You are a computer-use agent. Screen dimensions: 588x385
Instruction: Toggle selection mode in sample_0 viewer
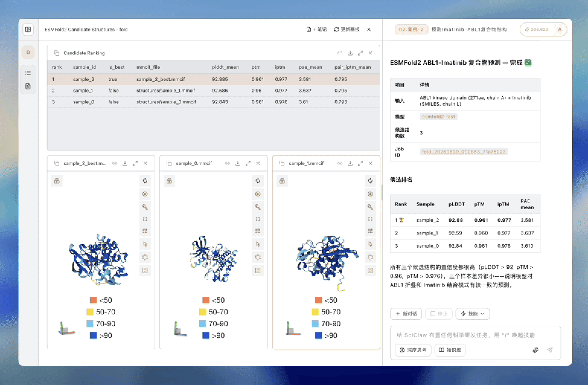(258, 244)
